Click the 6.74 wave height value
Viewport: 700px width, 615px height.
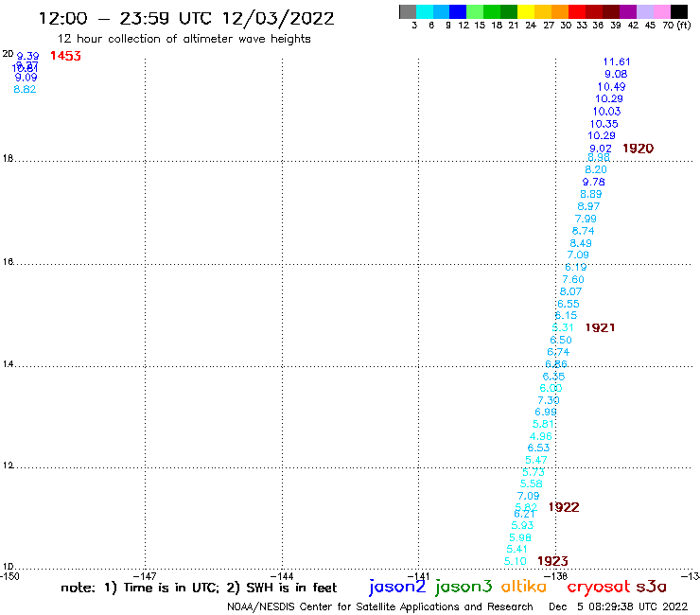coord(558,352)
